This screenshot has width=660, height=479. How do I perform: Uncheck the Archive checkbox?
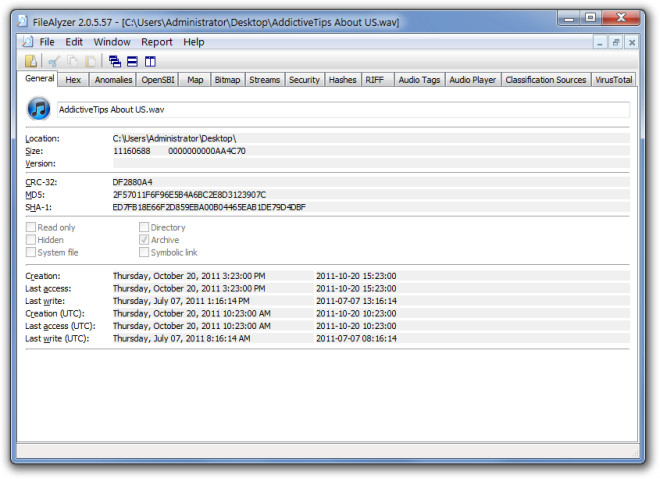tap(144, 240)
